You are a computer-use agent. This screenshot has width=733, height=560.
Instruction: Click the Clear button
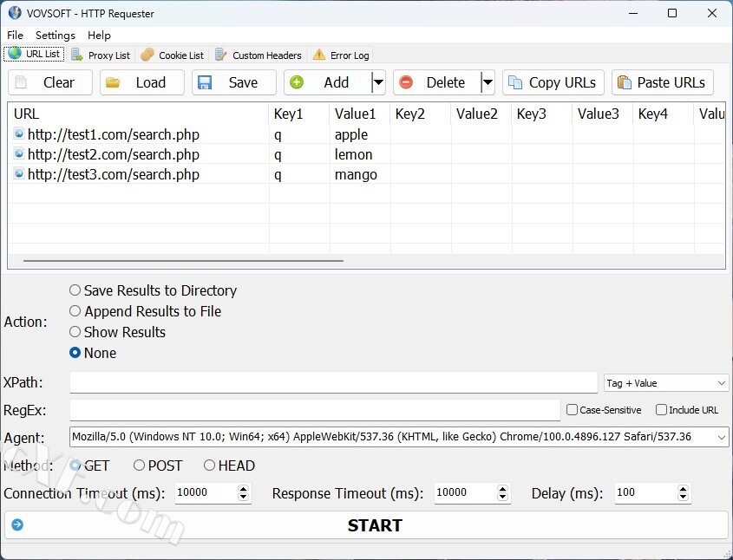tap(50, 82)
